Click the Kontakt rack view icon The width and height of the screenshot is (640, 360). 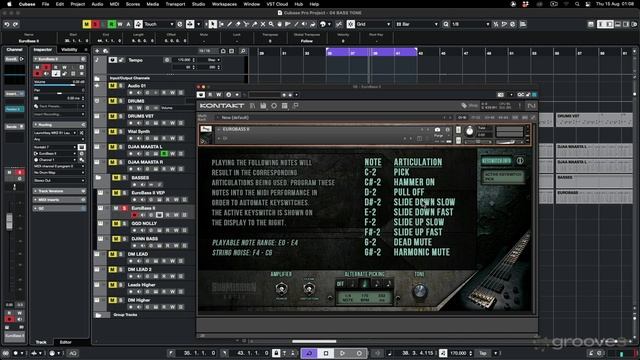(x=284, y=106)
